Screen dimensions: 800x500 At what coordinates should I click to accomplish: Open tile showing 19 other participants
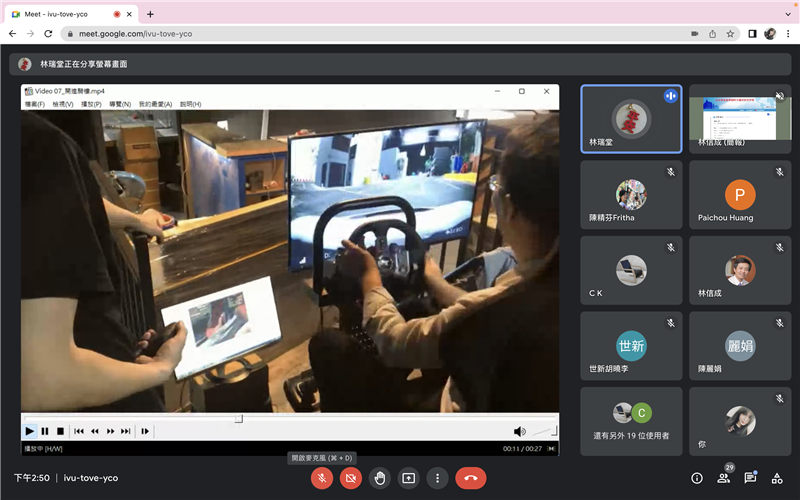631,421
